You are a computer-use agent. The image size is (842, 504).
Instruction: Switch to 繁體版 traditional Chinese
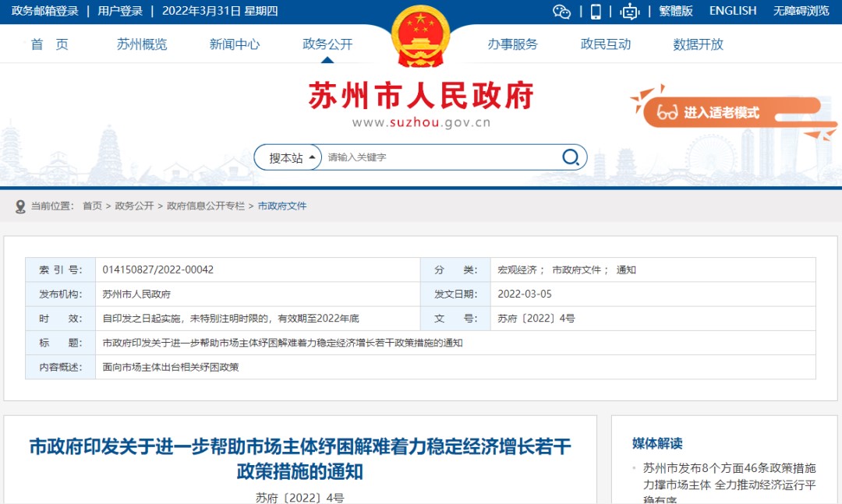click(675, 11)
